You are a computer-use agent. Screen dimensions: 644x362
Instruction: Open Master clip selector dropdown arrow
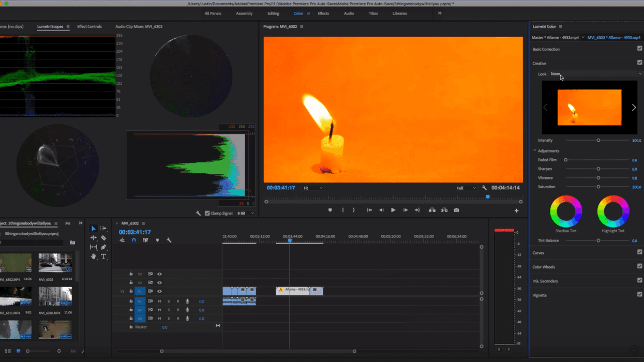[583, 37]
